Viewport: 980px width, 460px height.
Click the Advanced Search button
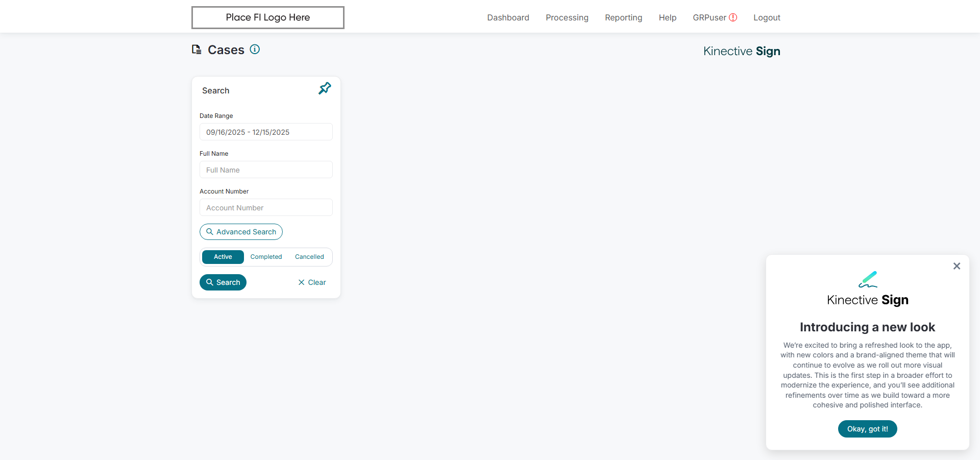[241, 232]
